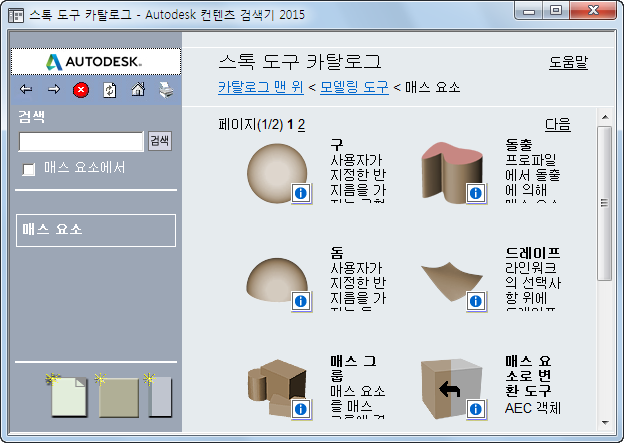
Task: Click the 드레이프 title text
Action: (532, 252)
